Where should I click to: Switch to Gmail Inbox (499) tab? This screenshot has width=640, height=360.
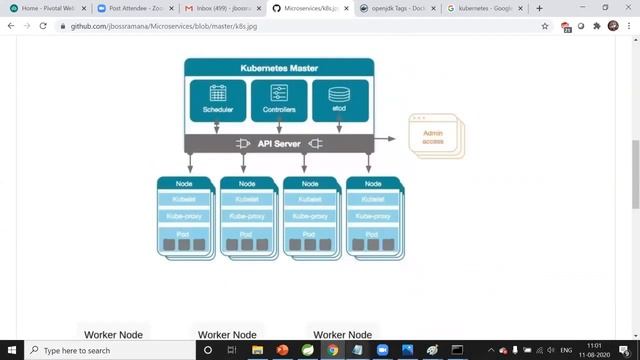[222, 8]
